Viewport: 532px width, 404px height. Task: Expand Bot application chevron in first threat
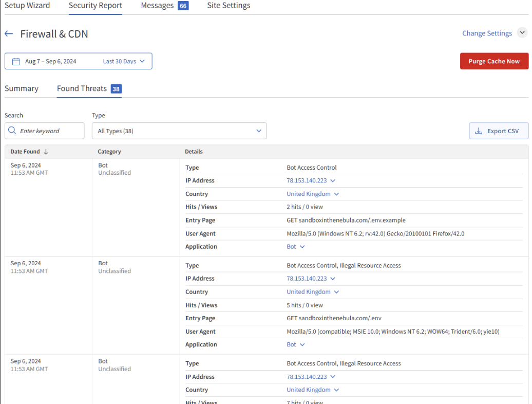[302, 247]
